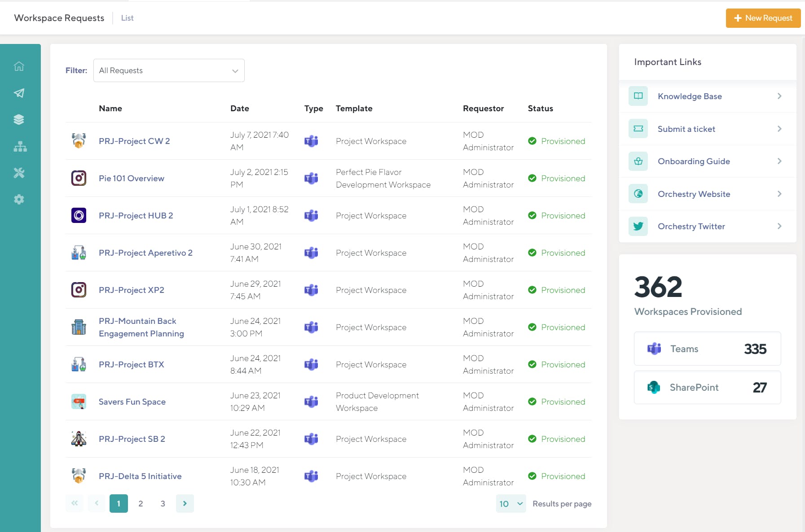Image resolution: width=805 pixels, height=532 pixels.
Task: Open the wrench tools sidebar icon
Action: [x=19, y=173]
